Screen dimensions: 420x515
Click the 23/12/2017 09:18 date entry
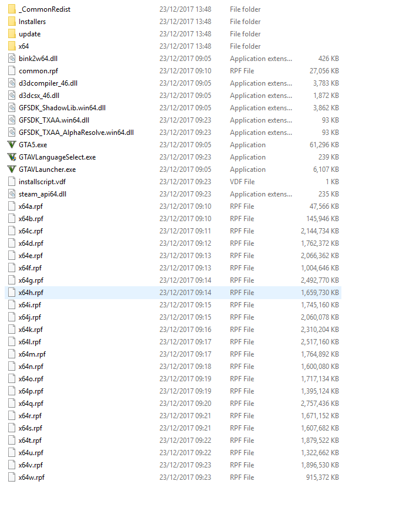(185, 367)
